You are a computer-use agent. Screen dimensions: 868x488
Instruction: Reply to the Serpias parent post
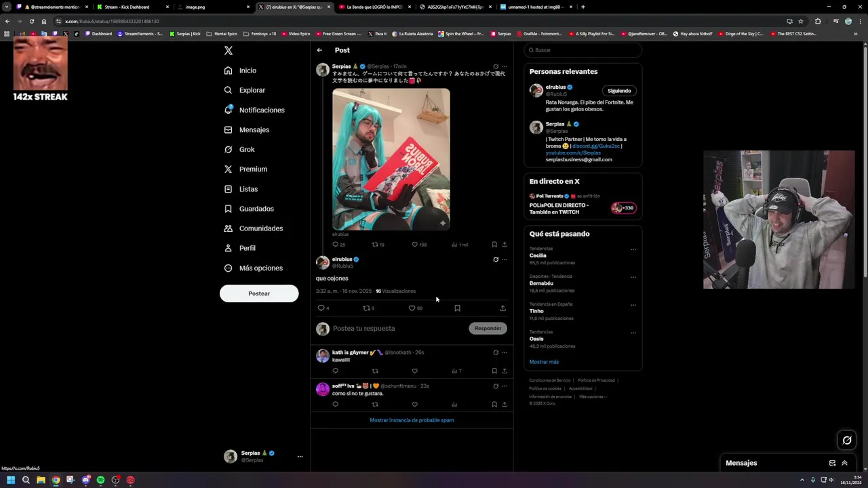click(335, 245)
